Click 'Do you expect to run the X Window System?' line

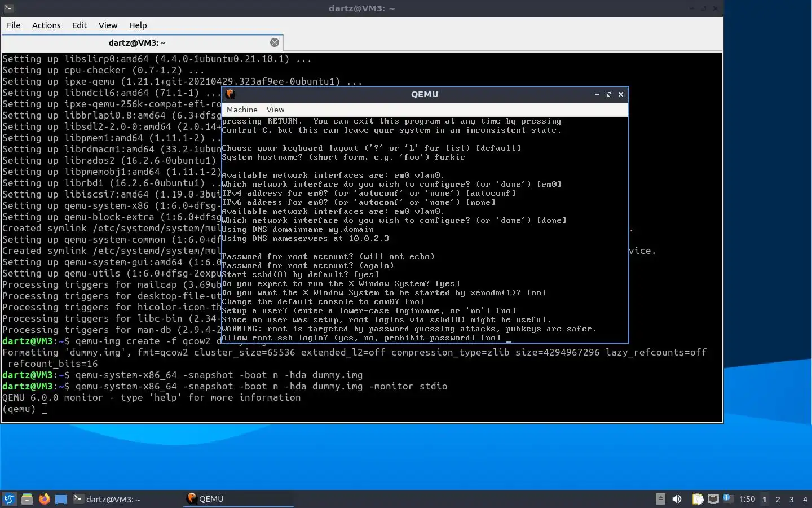pyautogui.click(x=341, y=283)
